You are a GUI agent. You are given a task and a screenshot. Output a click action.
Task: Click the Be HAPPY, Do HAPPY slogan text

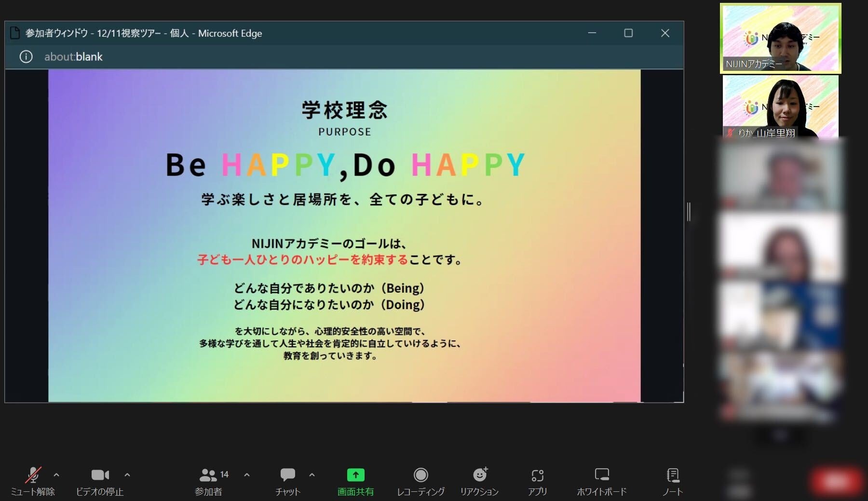coord(345,165)
